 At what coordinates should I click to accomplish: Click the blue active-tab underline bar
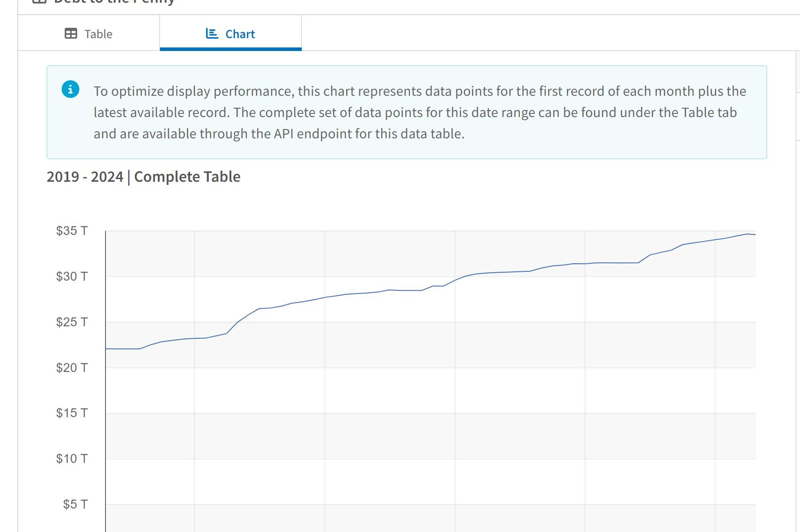230,49
